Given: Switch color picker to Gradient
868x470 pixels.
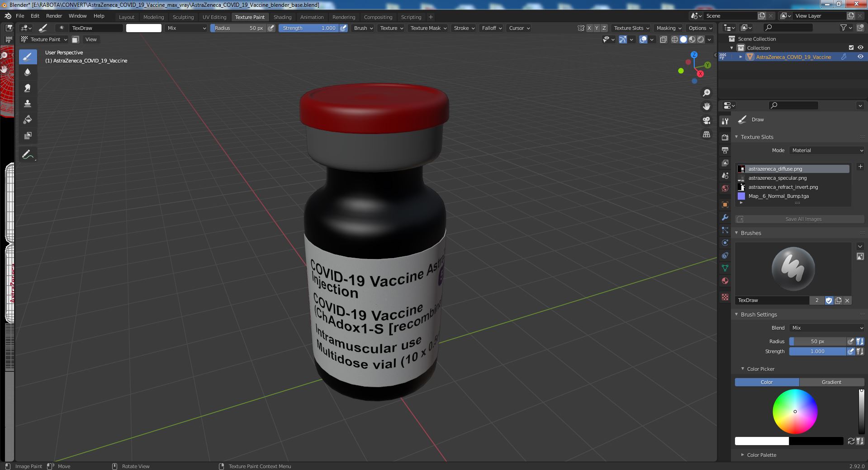Looking at the screenshot, I should [831, 382].
